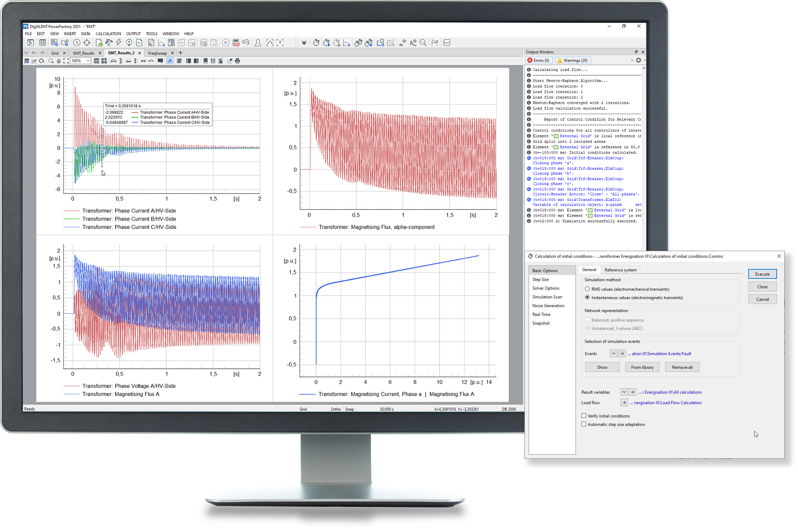Open the network model manager table icon

tap(42, 43)
